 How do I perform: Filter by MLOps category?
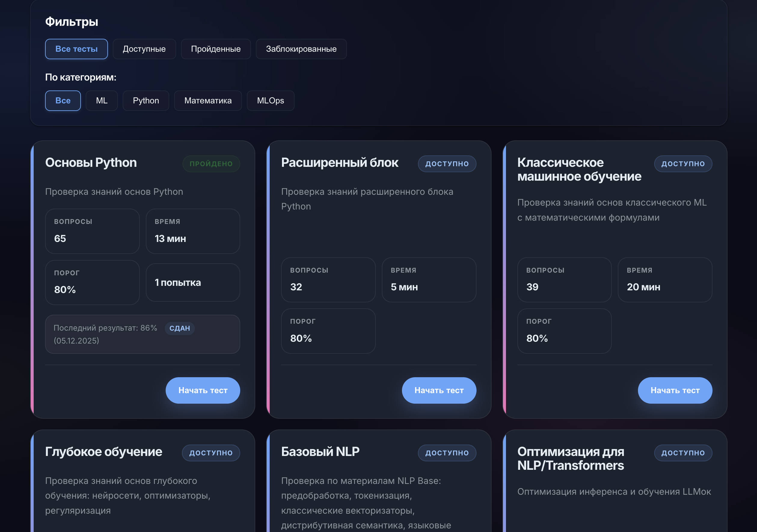(270, 100)
